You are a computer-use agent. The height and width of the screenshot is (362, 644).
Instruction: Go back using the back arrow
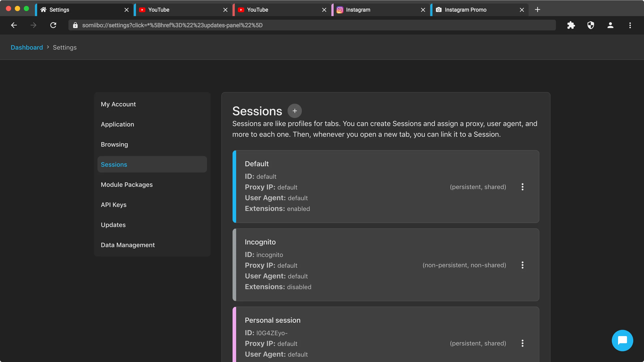pos(14,25)
